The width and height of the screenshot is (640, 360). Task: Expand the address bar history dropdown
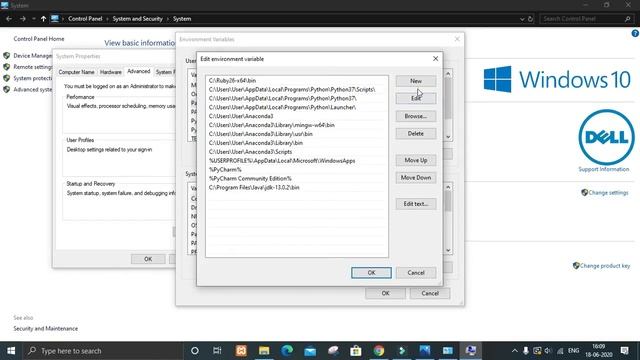coord(522,19)
